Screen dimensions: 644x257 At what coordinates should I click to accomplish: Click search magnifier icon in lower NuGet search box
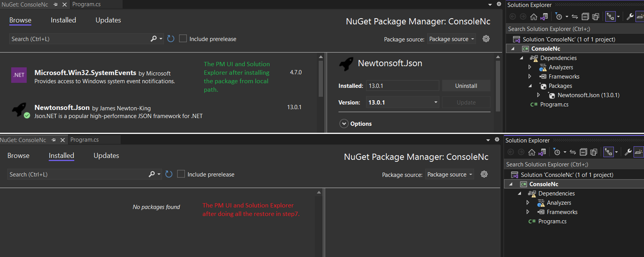[x=152, y=174]
